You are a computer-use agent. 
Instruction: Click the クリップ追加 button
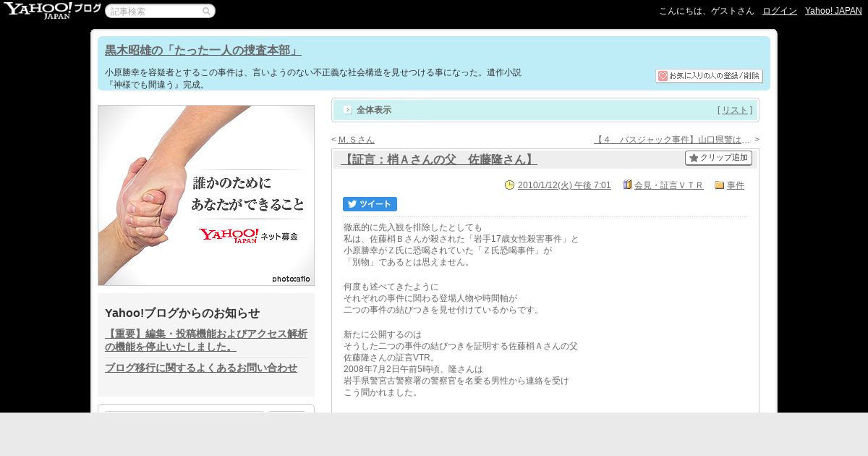[718, 158]
